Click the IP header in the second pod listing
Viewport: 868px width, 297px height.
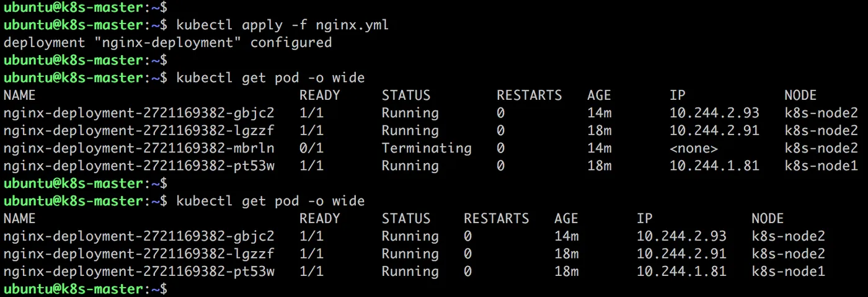pyautogui.click(x=645, y=219)
